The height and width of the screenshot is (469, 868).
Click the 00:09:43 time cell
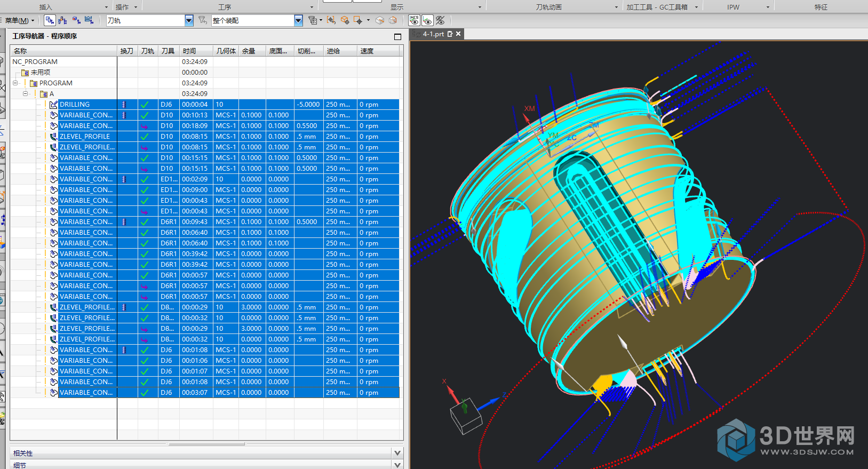pos(196,222)
